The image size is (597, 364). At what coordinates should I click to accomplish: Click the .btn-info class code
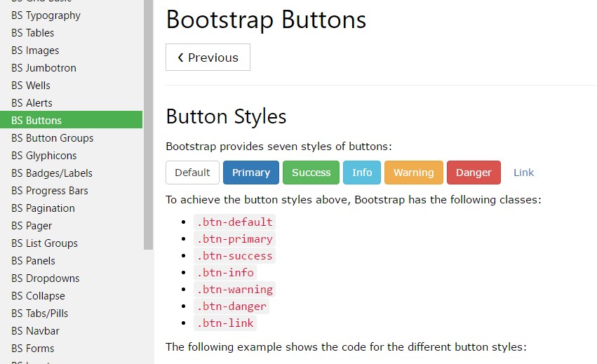225,272
